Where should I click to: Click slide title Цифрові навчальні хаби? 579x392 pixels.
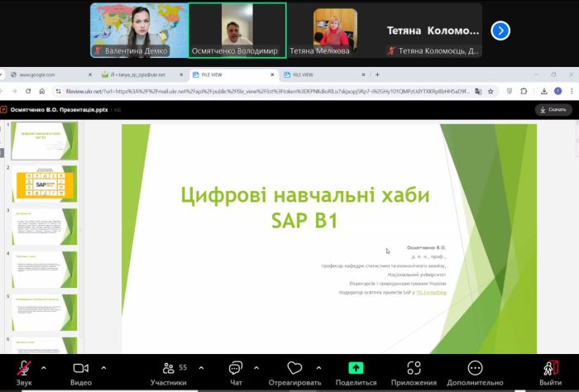(x=305, y=195)
